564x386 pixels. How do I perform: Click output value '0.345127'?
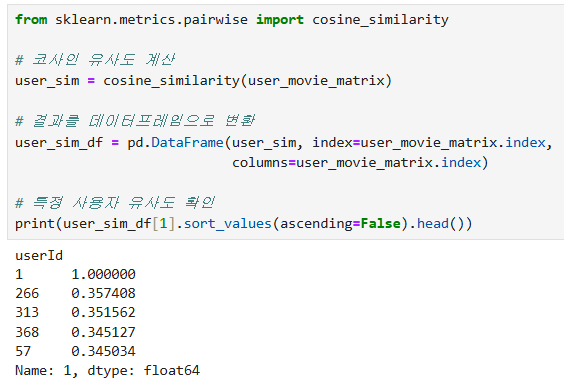click(x=103, y=332)
